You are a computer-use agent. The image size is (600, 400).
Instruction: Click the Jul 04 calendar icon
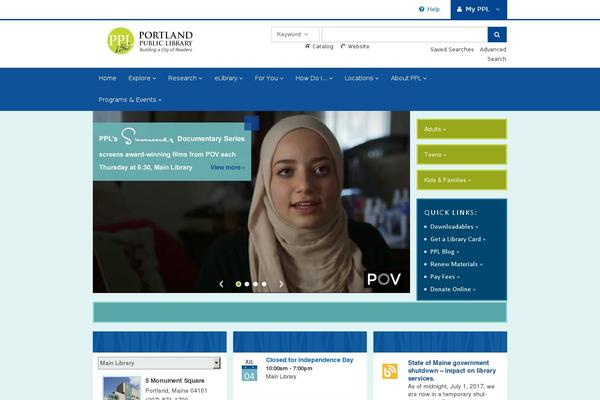pos(249,370)
